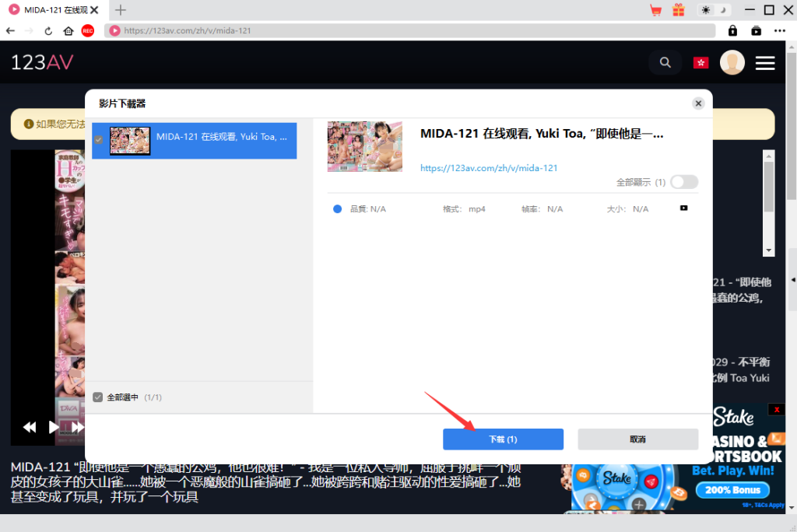The height and width of the screenshot is (532, 797).
Task: Open the padlock icon in toolbar
Action: 732,30
